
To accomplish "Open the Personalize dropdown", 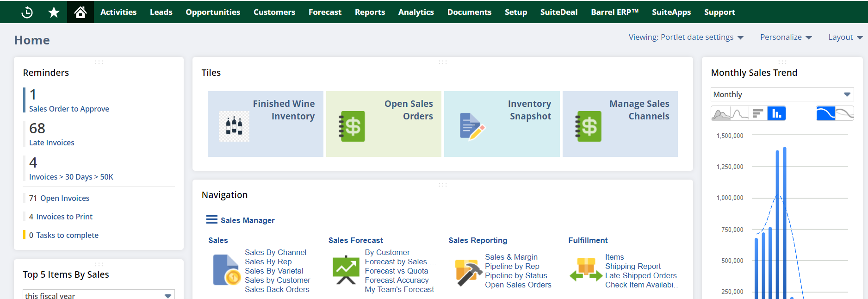I will coord(786,37).
